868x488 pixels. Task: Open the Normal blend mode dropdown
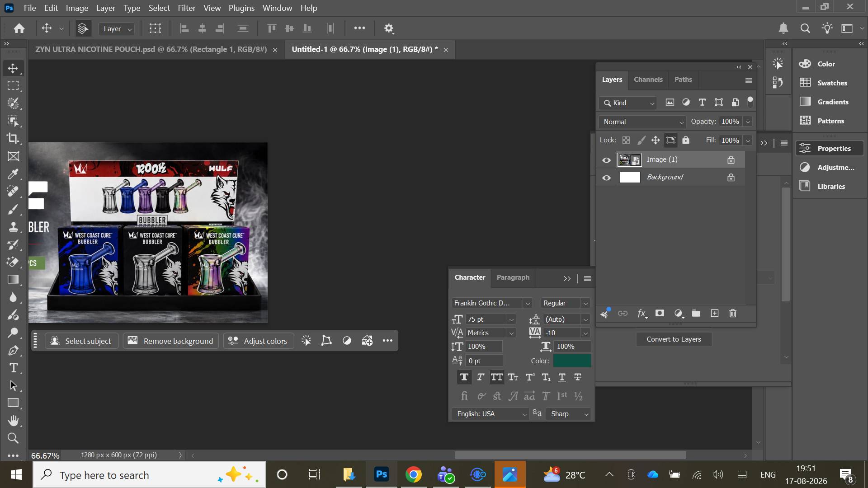pos(642,122)
